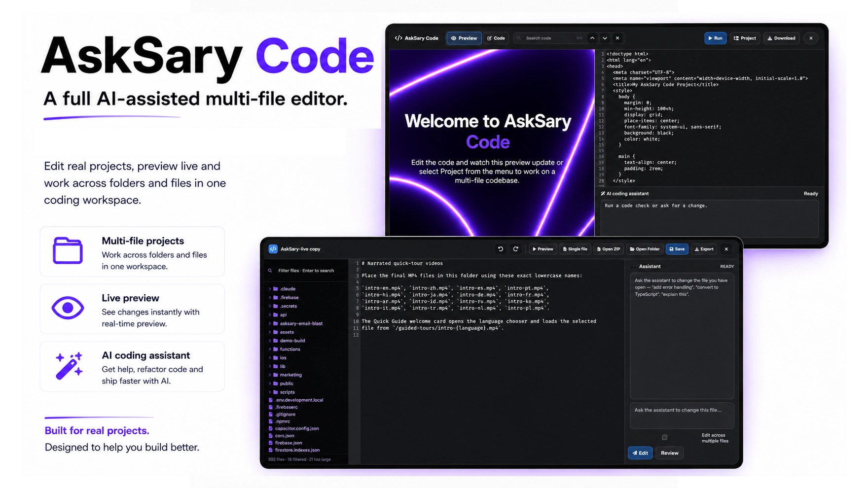Run the project with the Run button

pos(716,38)
